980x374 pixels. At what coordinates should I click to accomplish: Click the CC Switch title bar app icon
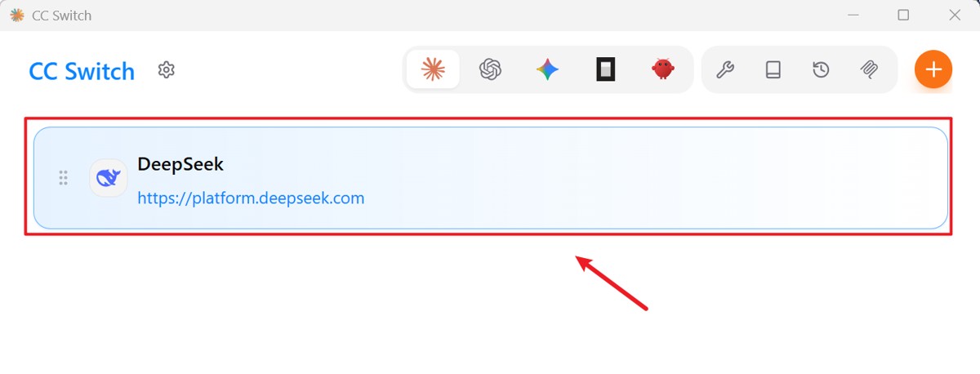[x=16, y=16]
